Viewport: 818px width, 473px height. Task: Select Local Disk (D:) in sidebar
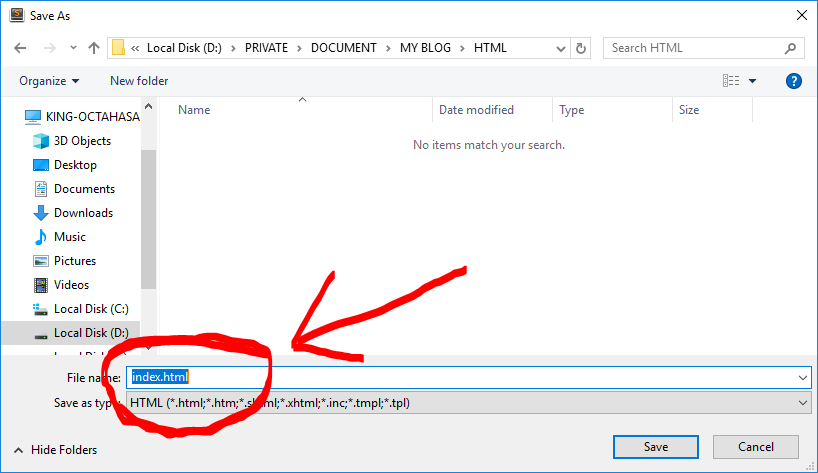click(x=91, y=333)
